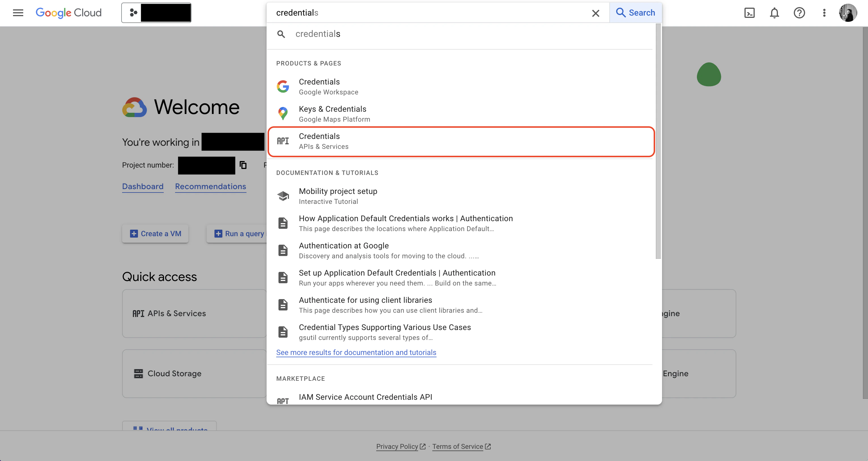Copy the project number

coord(243,165)
